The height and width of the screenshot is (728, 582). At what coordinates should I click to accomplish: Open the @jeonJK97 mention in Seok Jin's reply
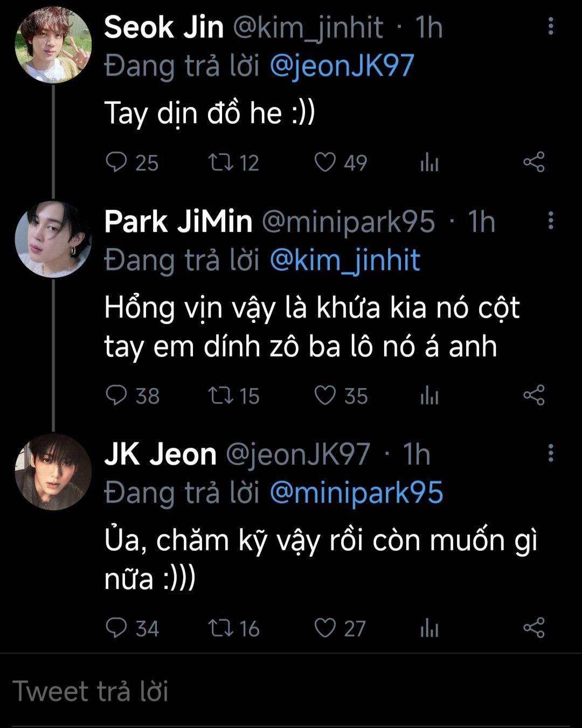[x=342, y=66]
